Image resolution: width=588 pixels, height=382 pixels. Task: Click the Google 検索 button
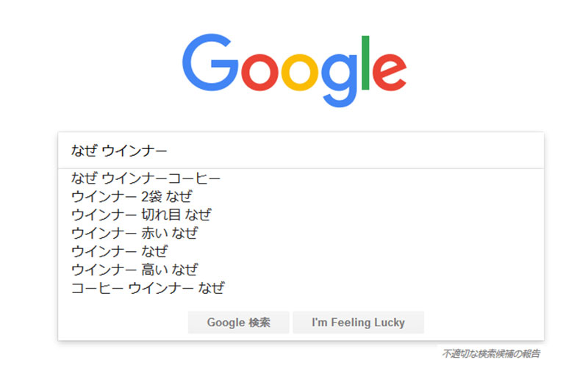tap(238, 322)
